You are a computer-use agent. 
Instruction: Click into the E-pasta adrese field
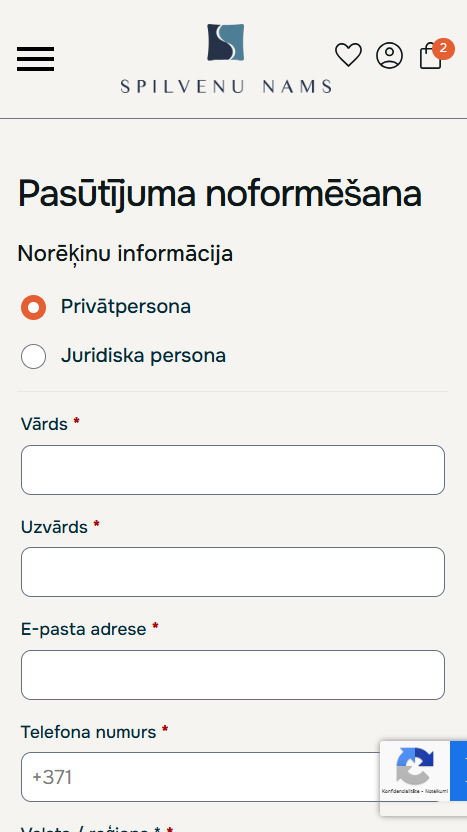[233, 675]
